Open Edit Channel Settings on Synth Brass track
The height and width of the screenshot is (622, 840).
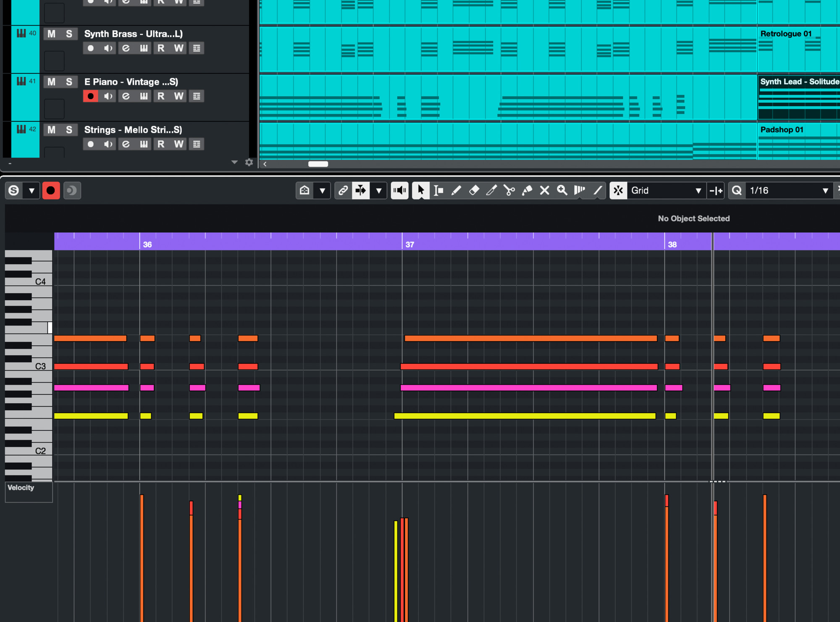click(x=126, y=48)
